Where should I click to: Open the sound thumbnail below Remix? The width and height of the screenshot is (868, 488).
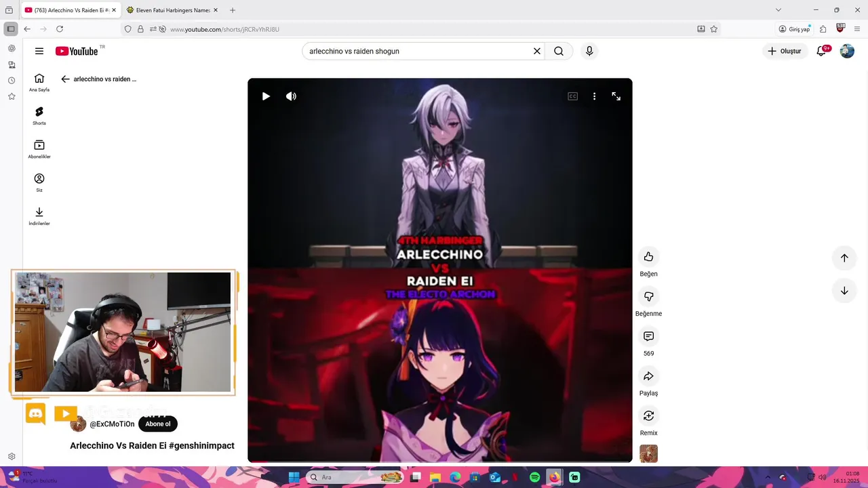(648, 453)
